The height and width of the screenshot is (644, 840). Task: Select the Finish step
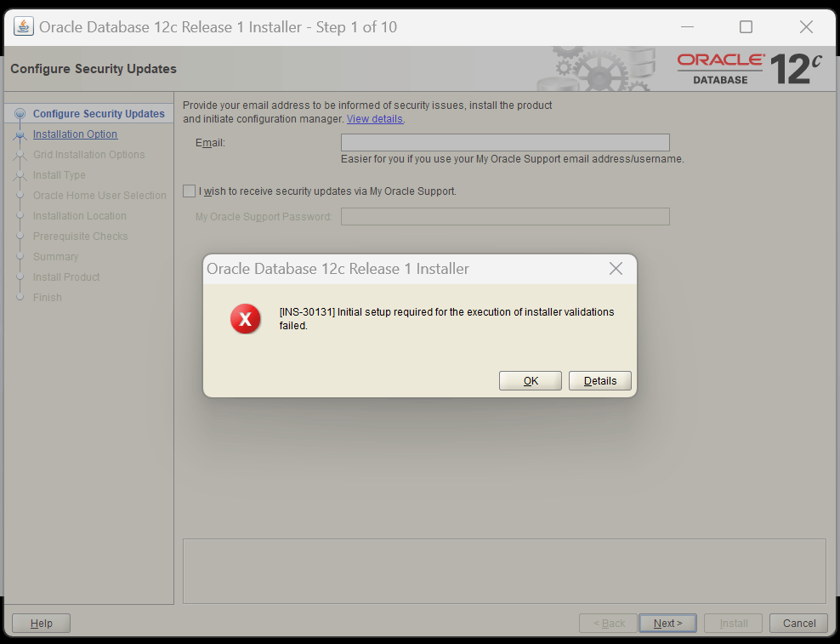47,297
